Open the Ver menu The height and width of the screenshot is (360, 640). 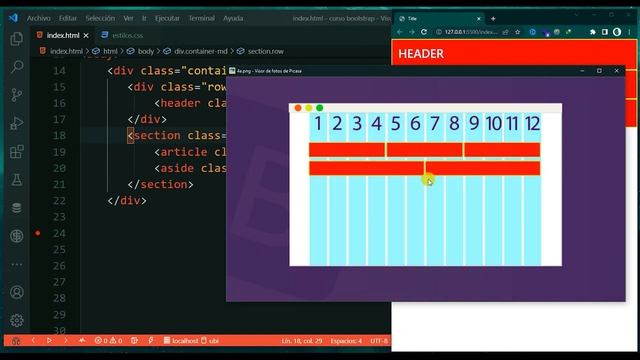[x=128, y=18]
